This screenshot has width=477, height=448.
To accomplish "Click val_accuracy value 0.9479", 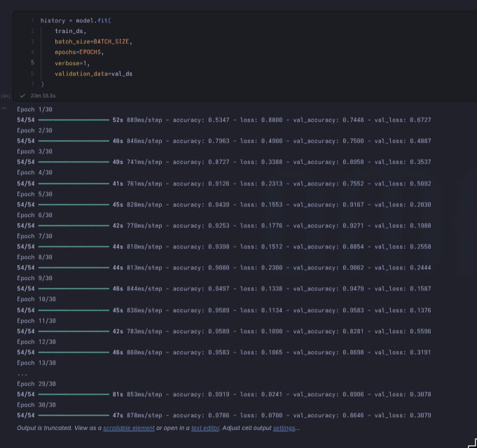I will pyautogui.click(x=353, y=288).
